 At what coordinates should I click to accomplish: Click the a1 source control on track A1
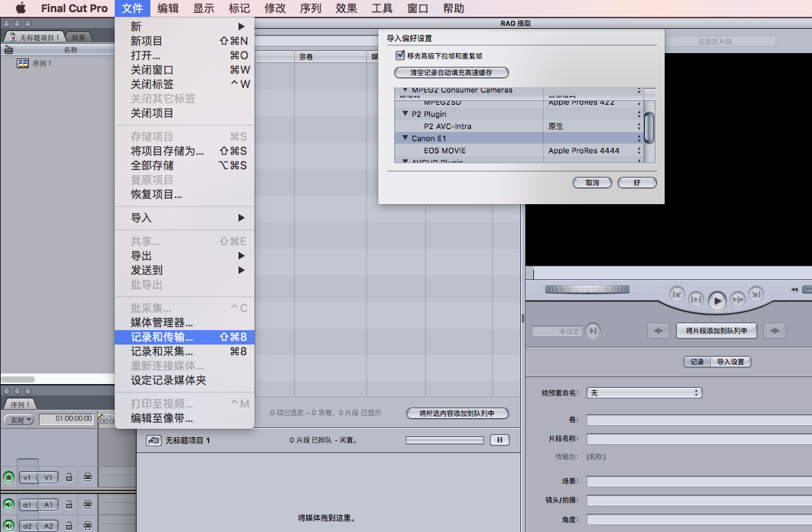[27, 505]
